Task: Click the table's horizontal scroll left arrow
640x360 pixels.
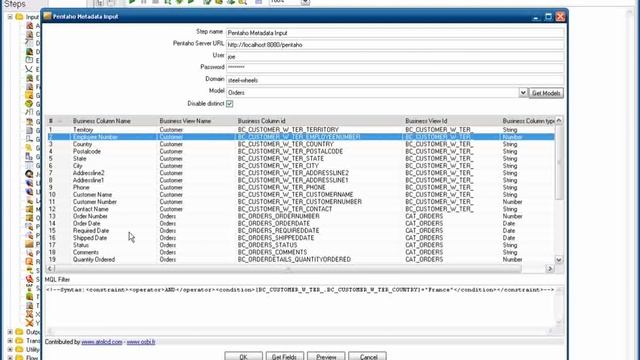Action: click(x=50, y=269)
